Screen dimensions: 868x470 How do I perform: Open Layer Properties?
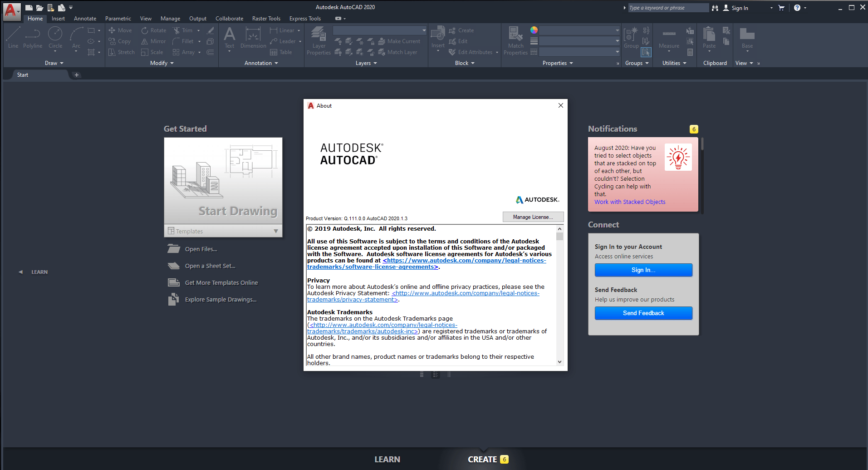point(319,41)
